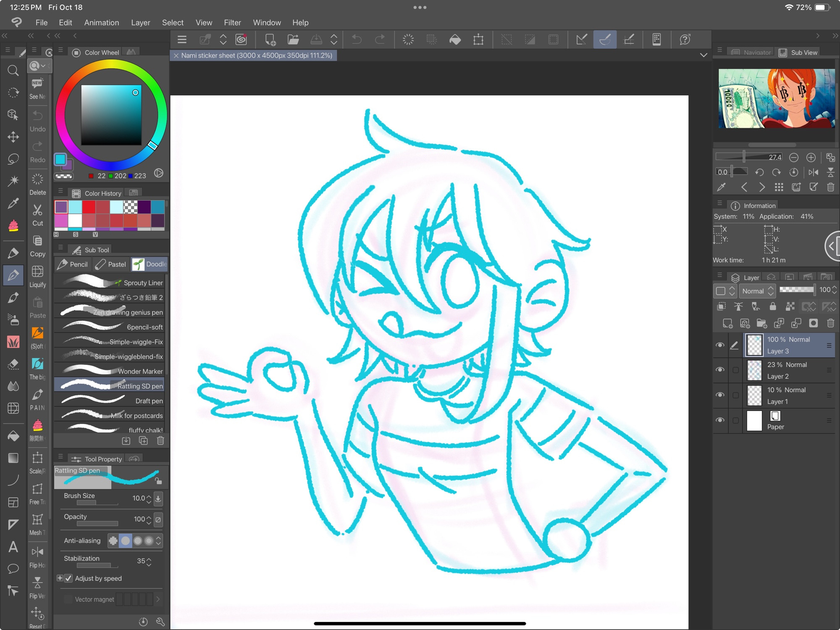Hide Layer 2 with its eye icon

pyautogui.click(x=720, y=370)
